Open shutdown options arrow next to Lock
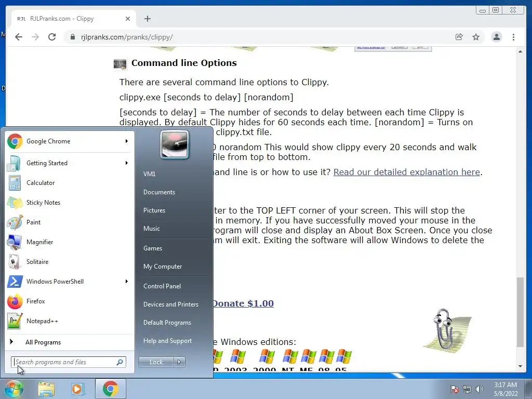532x399 pixels. [x=179, y=362]
